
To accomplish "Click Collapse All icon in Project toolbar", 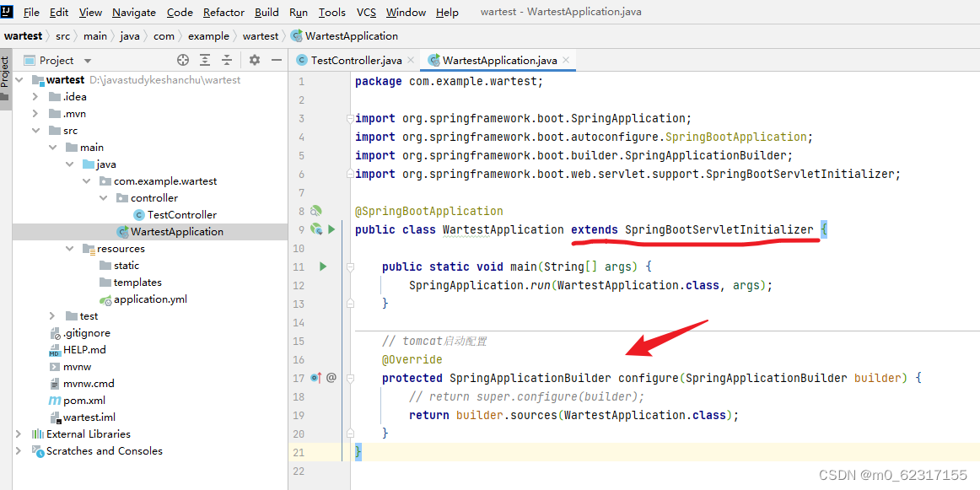I will tap(226, 60).
